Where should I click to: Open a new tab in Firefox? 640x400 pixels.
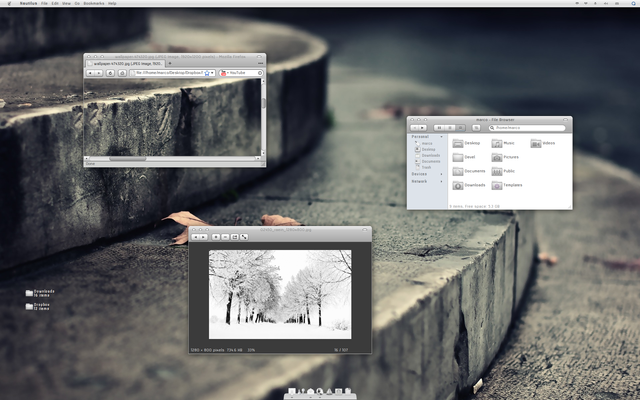click(170, 64)
